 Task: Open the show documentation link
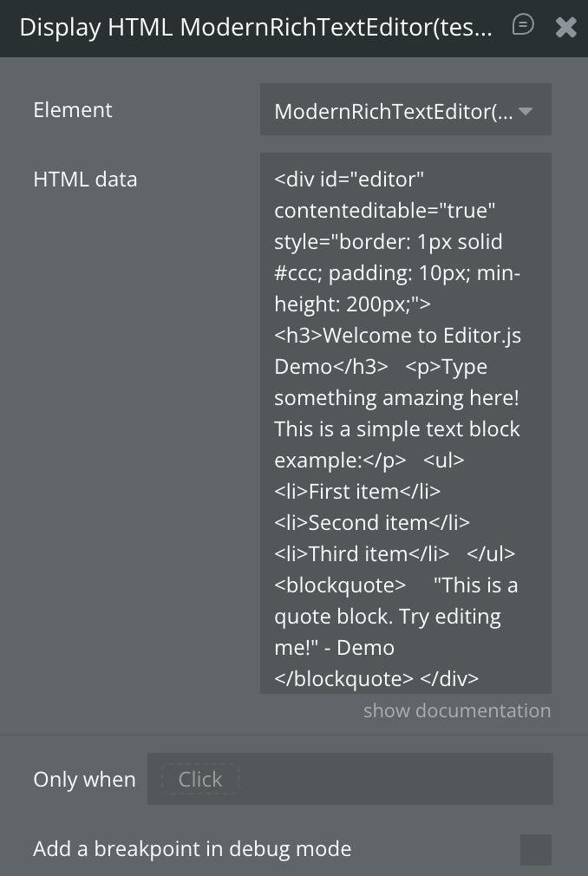coord(457,710)
